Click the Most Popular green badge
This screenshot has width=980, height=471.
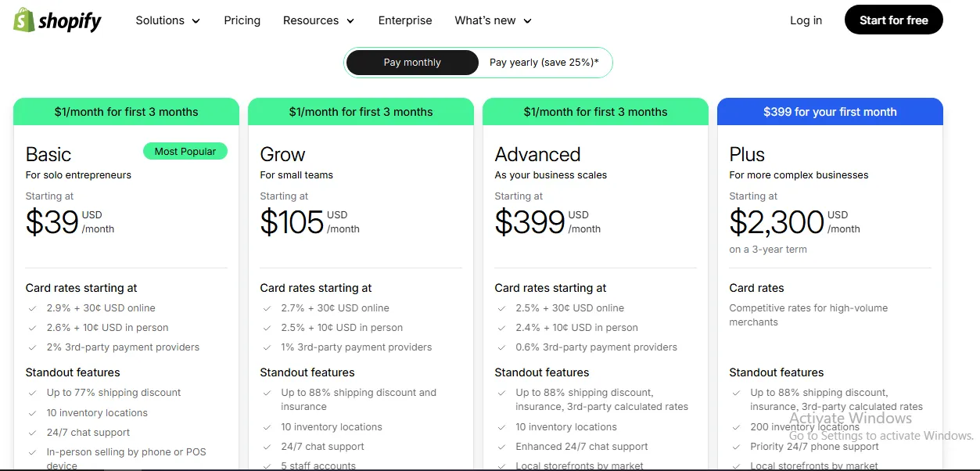(x=185, y=151)
